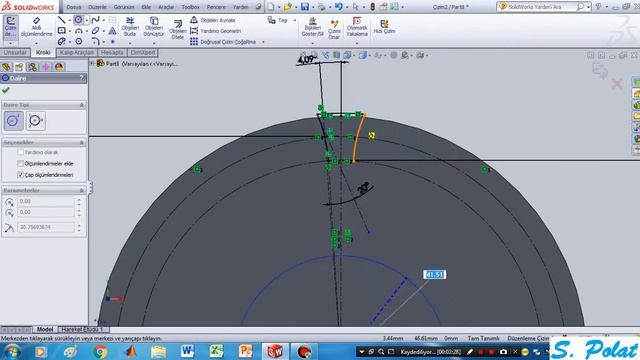
Task: Click Objeleri Aynala mirror entities
Action: click(213, 20)
